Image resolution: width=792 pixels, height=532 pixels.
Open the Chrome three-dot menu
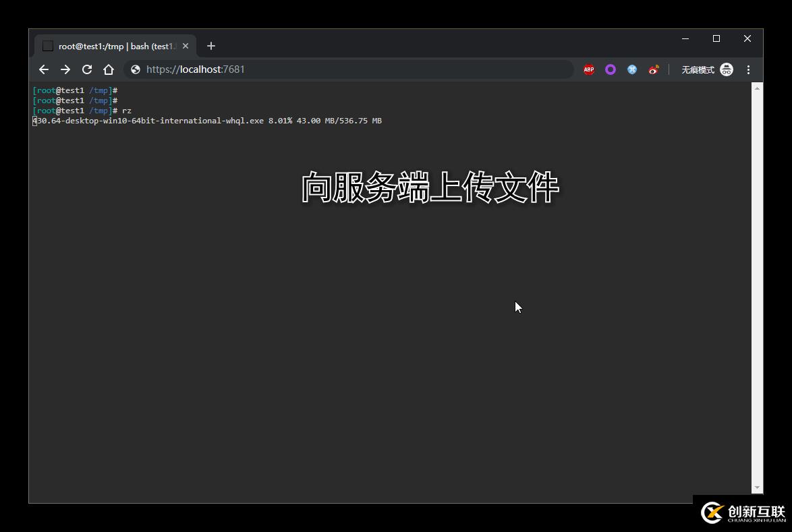click(x=748, y=69)
